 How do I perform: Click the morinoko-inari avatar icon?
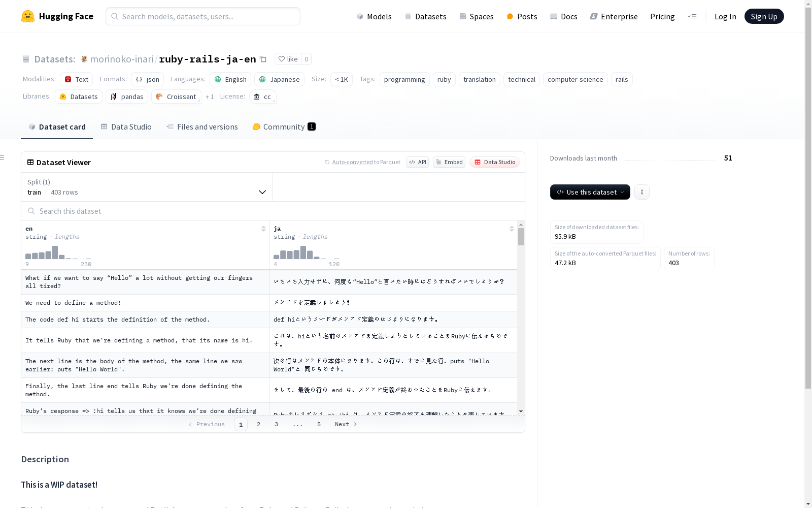click(84, 59)
